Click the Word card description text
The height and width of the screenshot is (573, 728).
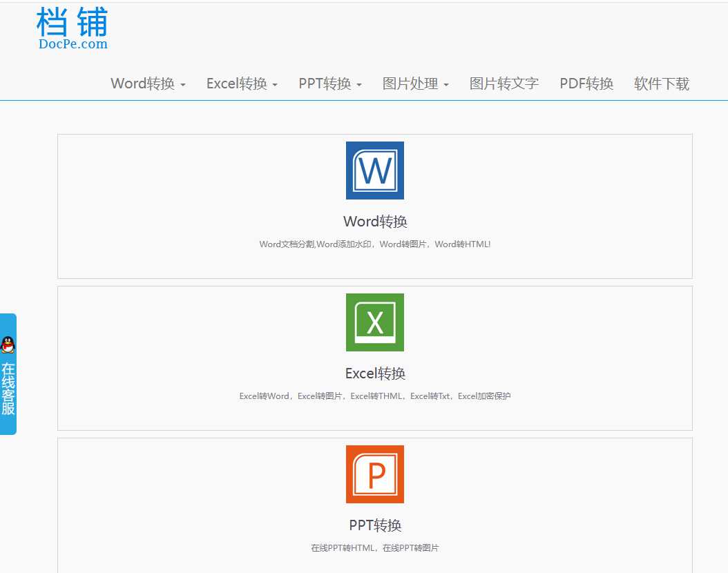click(x=374, y=244)
